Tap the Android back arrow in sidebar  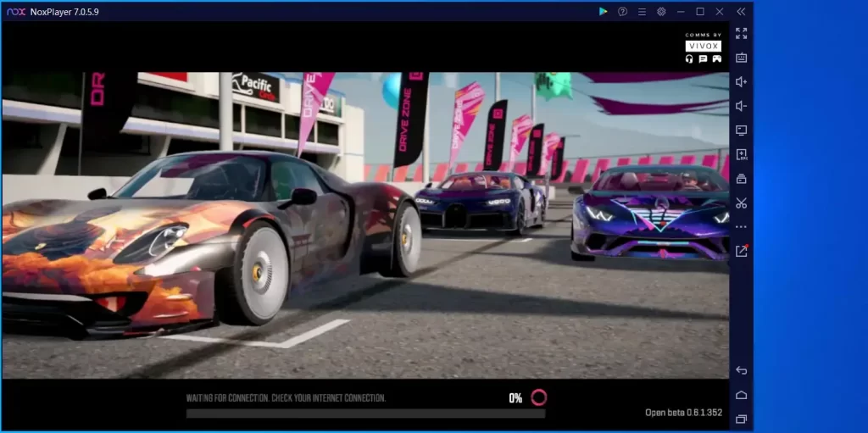click(741, 370)
